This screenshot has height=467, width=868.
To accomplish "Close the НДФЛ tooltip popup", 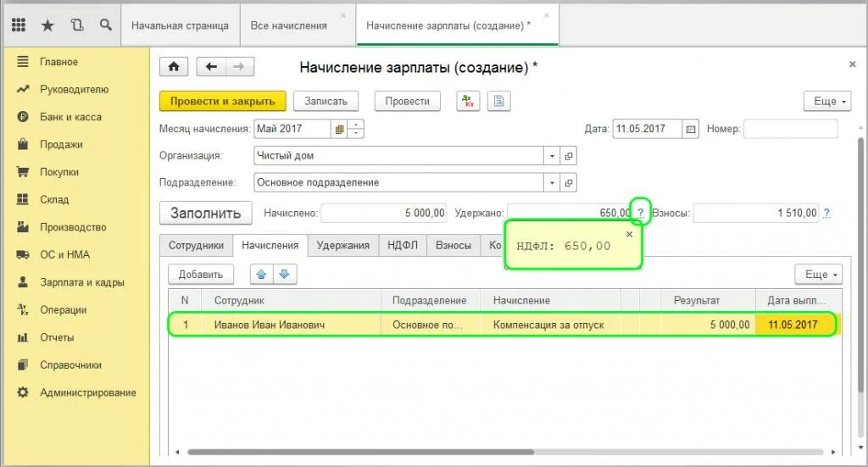I will point(630,234).
